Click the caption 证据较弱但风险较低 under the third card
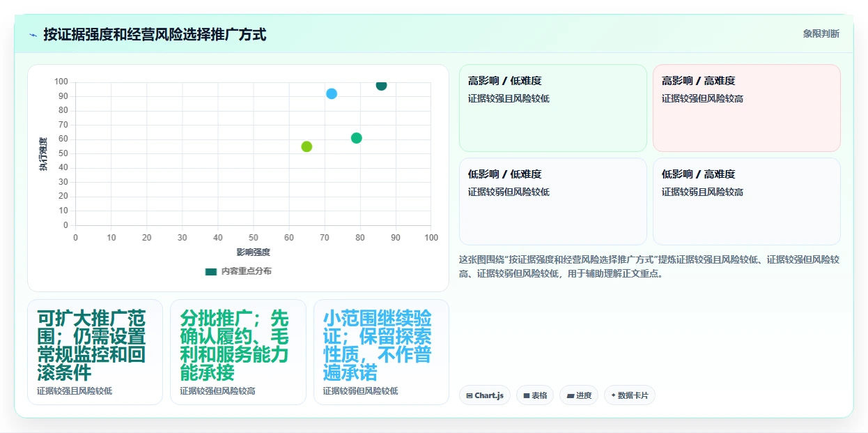Screen dimensions: 868x433 click(360, 391)
